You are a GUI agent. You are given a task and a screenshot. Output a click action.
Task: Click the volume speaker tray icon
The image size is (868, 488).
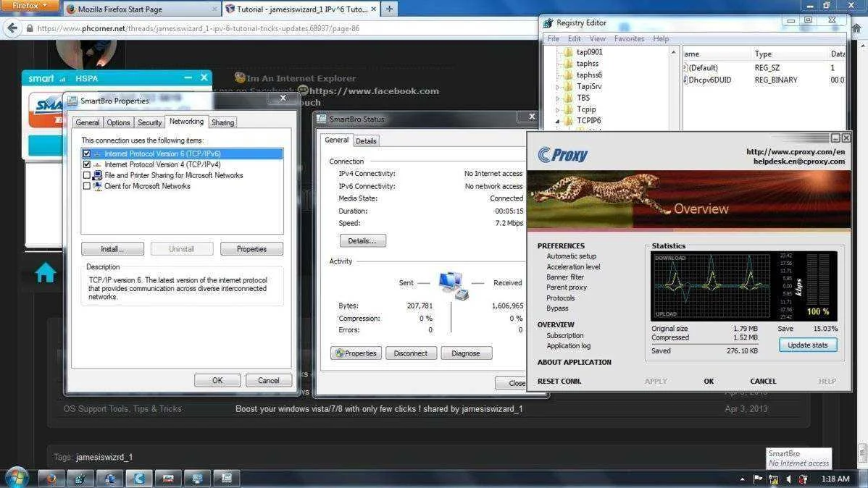point(788,479)
